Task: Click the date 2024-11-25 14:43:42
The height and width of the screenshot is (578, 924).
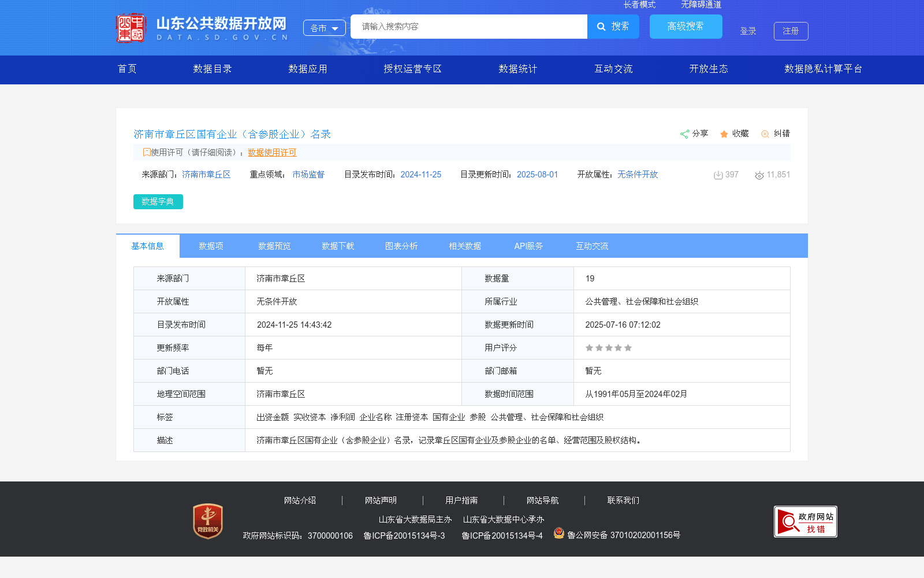Action: pos(295,325)
